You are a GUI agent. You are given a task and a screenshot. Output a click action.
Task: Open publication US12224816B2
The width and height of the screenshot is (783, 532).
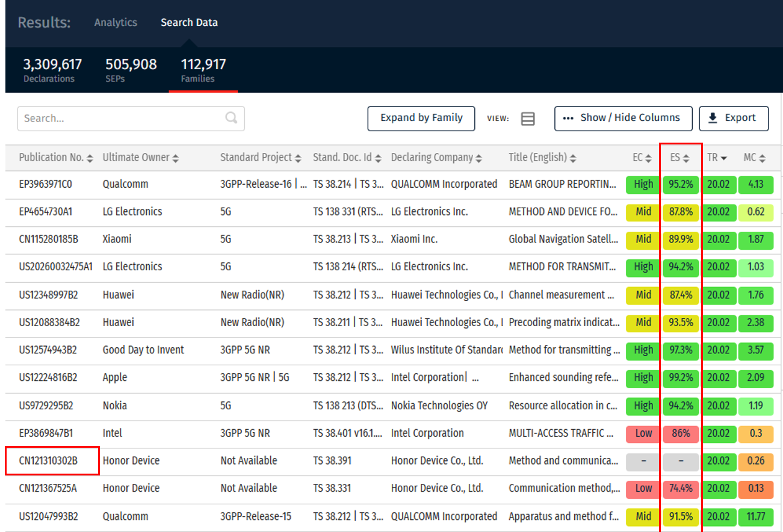48,378
